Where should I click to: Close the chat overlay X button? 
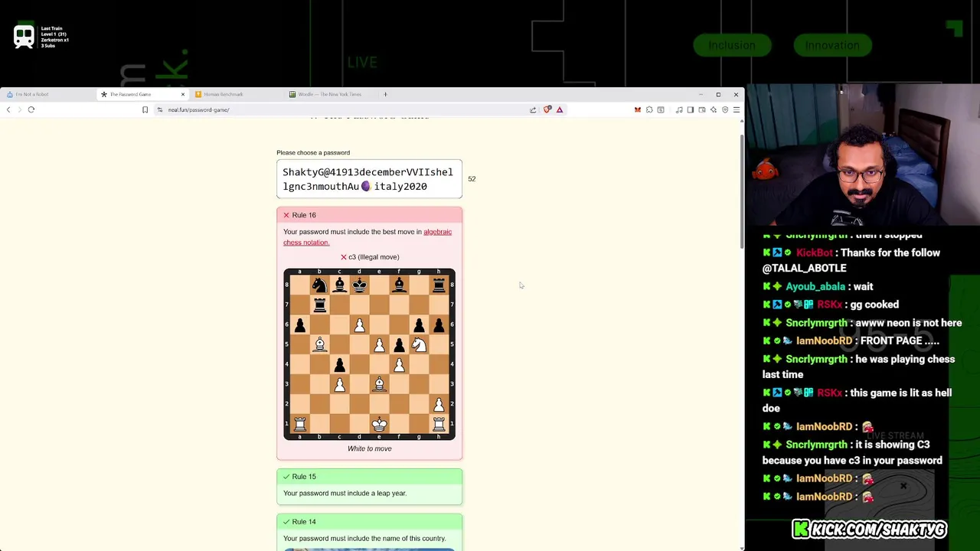[x=903, y=486]
